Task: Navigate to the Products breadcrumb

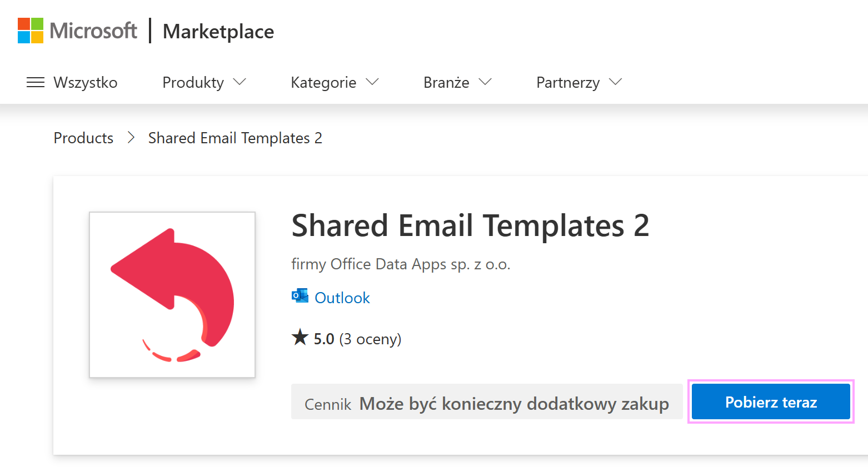Action: 83,138
